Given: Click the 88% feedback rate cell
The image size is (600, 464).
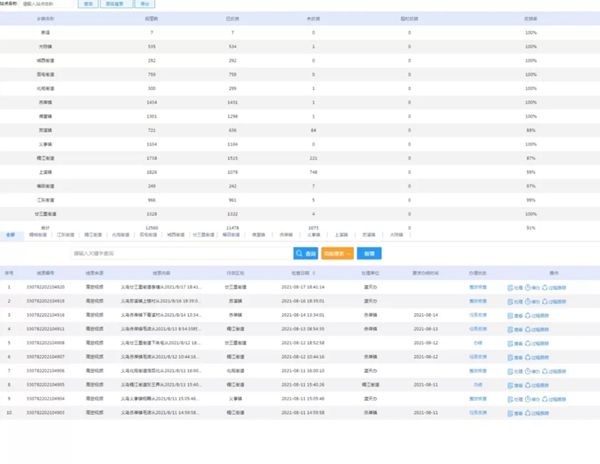Looking at the screenshot, I should tap(531, 130).
